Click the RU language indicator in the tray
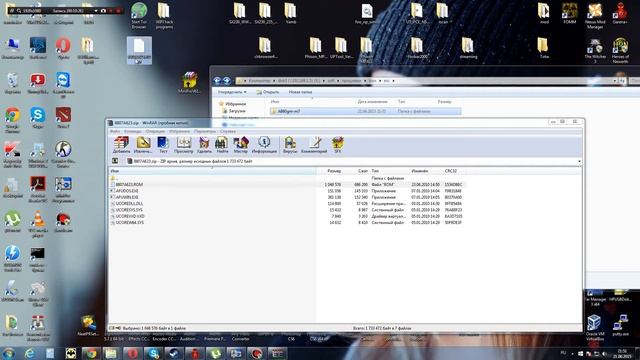Screen dimensions: 640x360 pos(563,353)
